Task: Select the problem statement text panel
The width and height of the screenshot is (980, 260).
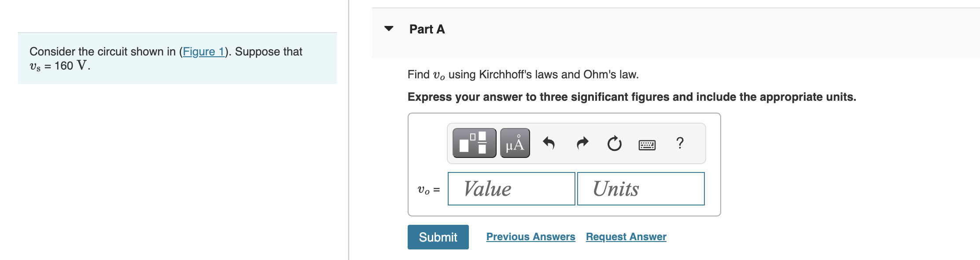Action: 177,58
